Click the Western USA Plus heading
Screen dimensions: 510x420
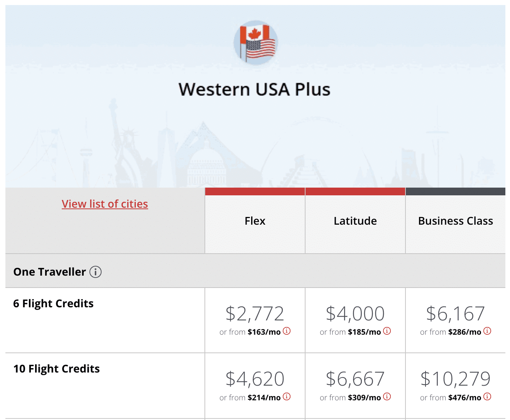coord(255,90)
